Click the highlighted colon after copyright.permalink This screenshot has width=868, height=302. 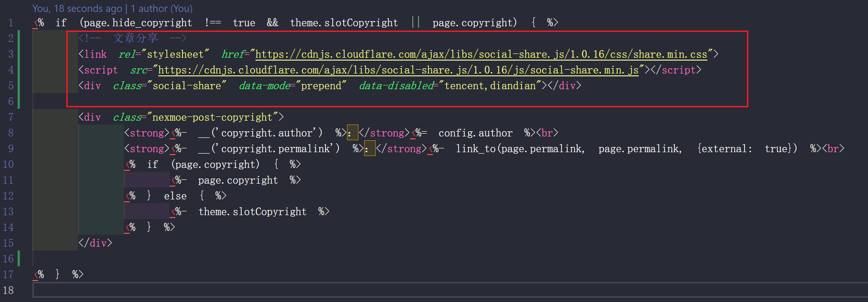(x=369, y=149)
